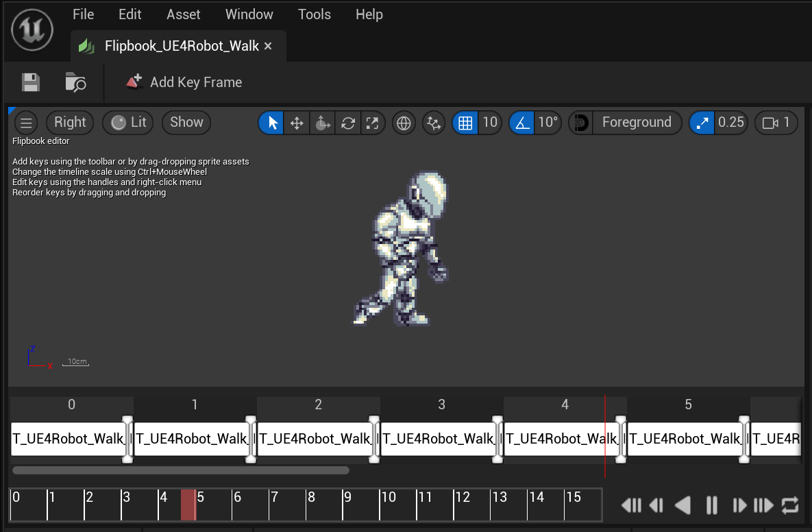Cycle the transform coordinate system
The width and height of the screenshot is (812, 532).
(403, 123)
